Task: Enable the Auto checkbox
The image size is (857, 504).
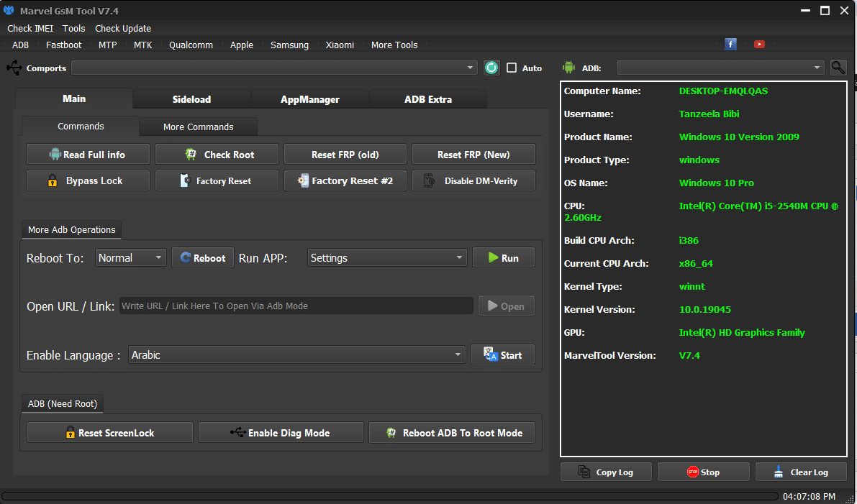Action: pos(512,68)
